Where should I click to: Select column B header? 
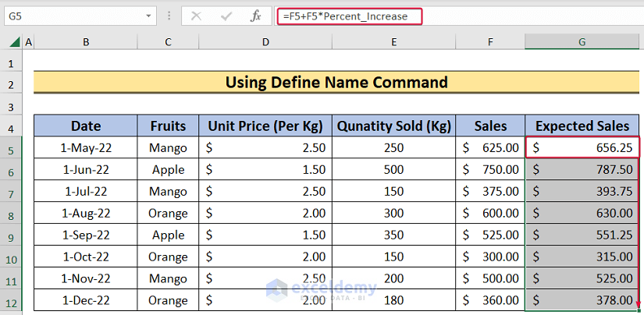pyautogui.click(x=85, y=41)
